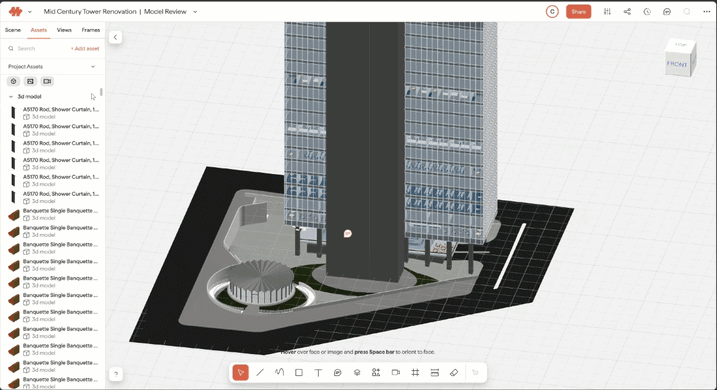Viewport: 717px width, 390px height.
Task: Click the comment pin on the tower
Action: coord(348,234)
